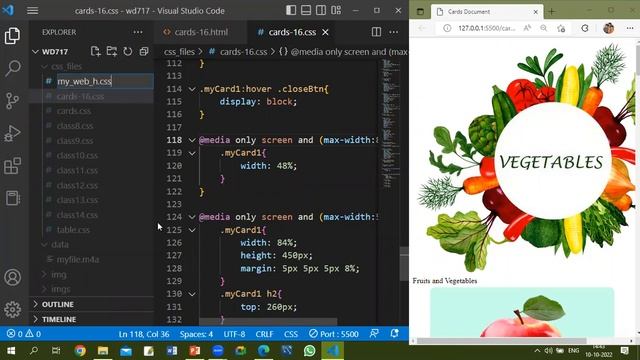Select the cards-16.css editor tab

point(291,32)
